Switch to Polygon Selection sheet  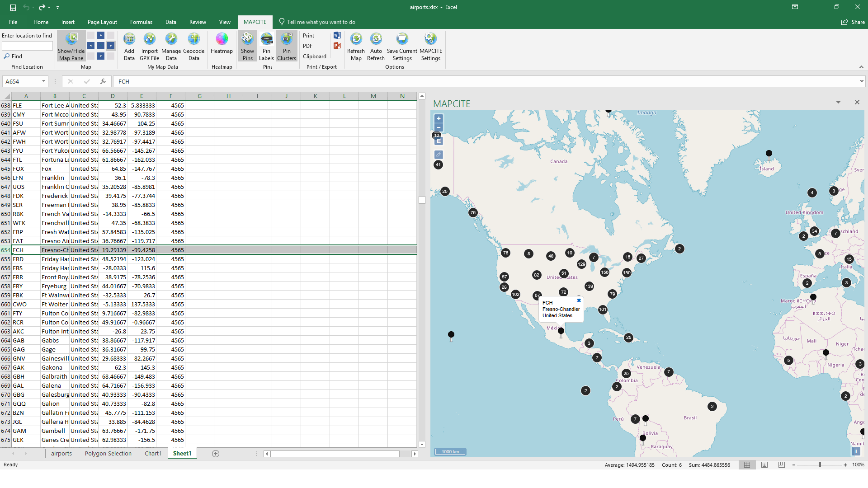coord(108,453)
